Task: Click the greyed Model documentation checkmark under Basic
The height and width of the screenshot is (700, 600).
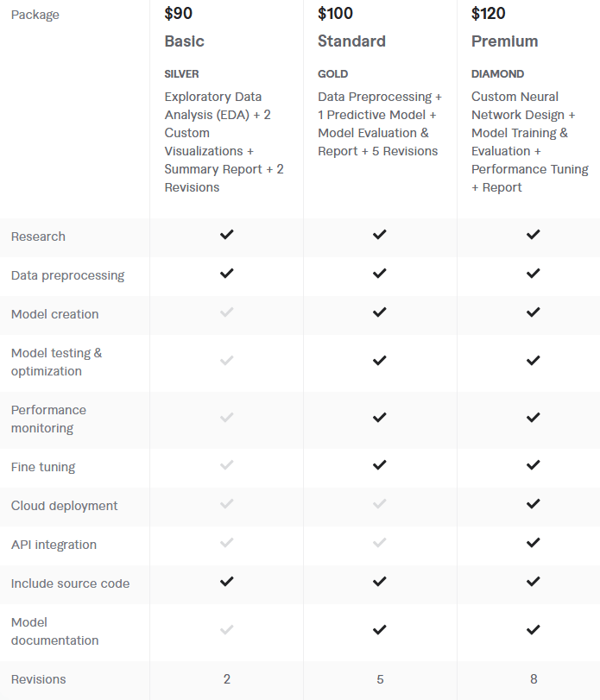Action: tap(226, 630)
